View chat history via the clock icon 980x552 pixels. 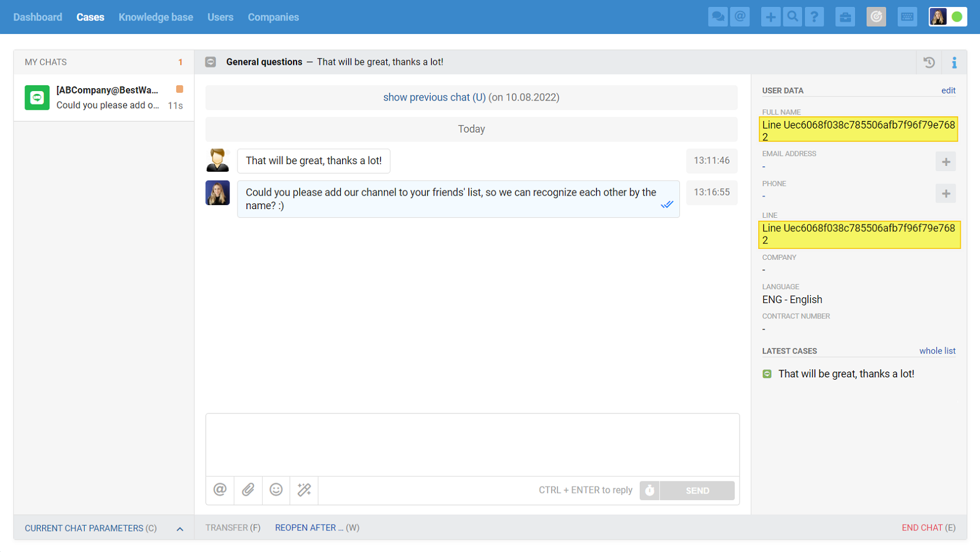point(929,62)
